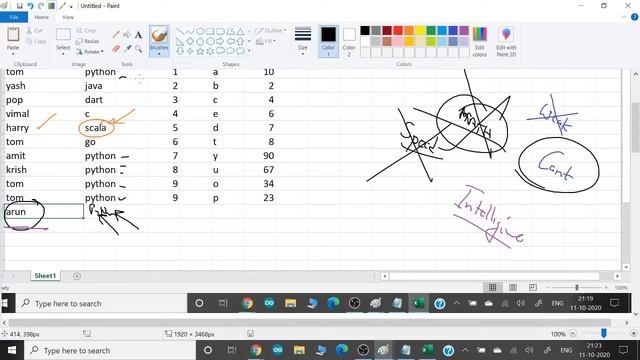The height and width of the screenshot is (360, 640).
Task: Open the File menu
Action: click(14, 17)
